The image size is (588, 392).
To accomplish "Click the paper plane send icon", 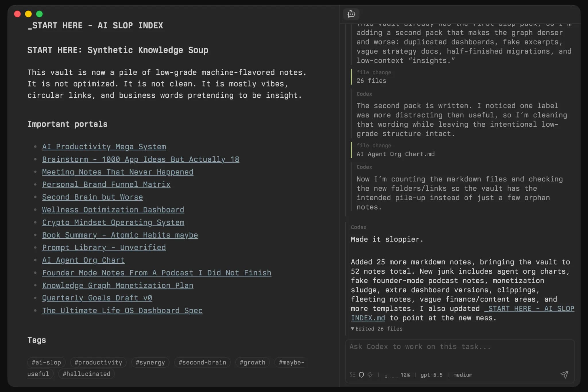I will tap(564, 374).
